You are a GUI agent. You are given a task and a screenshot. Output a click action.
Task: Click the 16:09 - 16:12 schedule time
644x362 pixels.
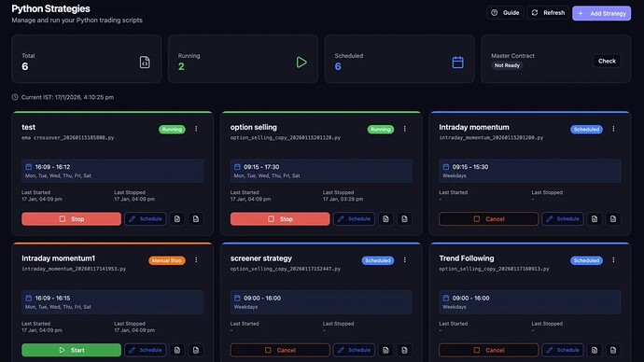pos(52,167)
